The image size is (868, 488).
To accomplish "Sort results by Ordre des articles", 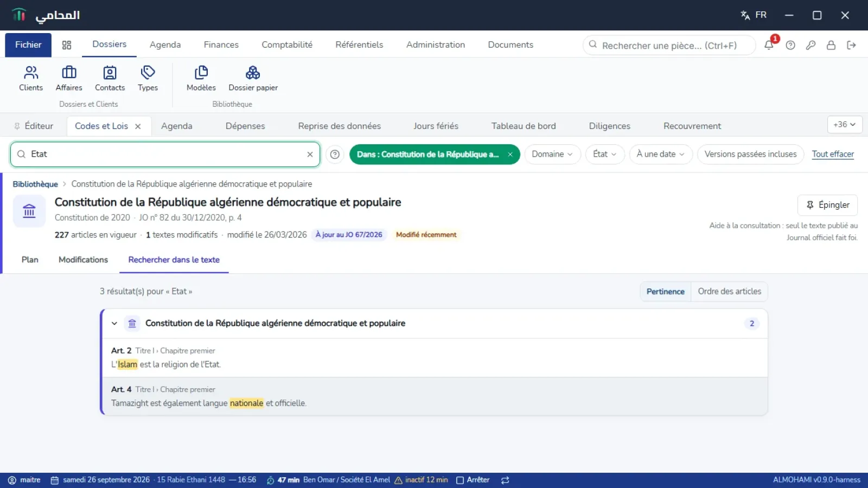I will tap(729, 292).
